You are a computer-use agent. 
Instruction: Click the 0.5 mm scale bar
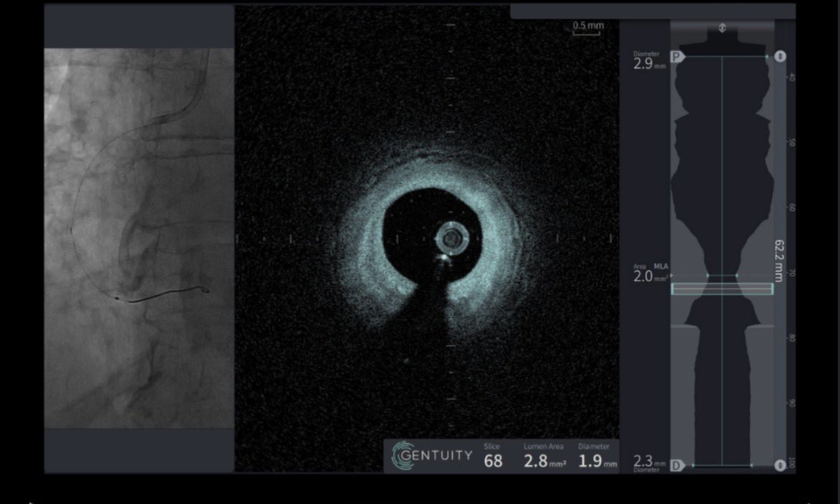pyautogui.click(x=587, y=28)
